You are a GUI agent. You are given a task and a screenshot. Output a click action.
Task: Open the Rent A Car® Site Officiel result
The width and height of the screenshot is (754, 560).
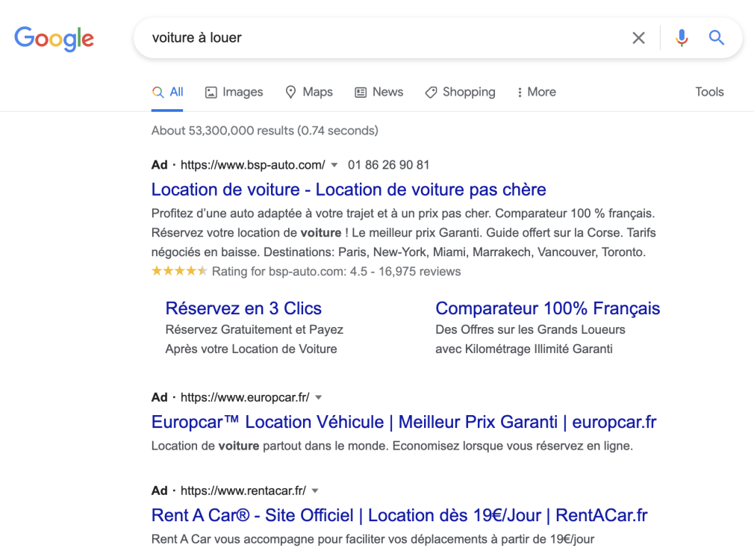[399, 515]
